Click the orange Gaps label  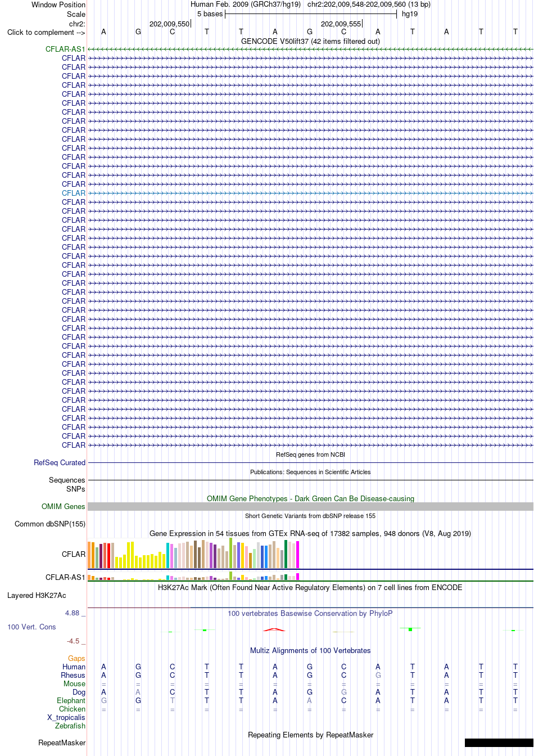tap(76, 658)
